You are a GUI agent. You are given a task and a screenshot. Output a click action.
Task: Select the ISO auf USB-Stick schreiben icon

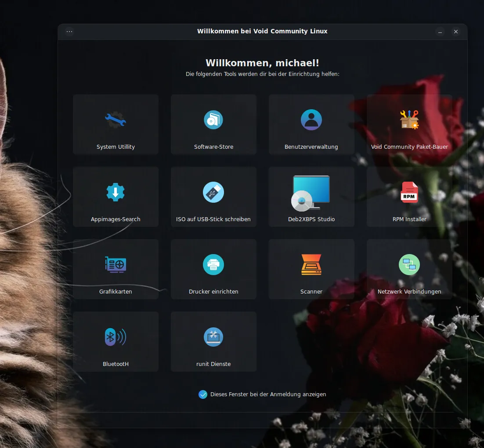coord(213,192)
